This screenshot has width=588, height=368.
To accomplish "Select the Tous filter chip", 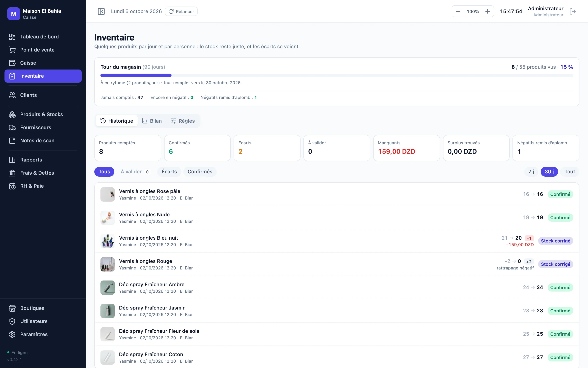I will coord(104,172).
